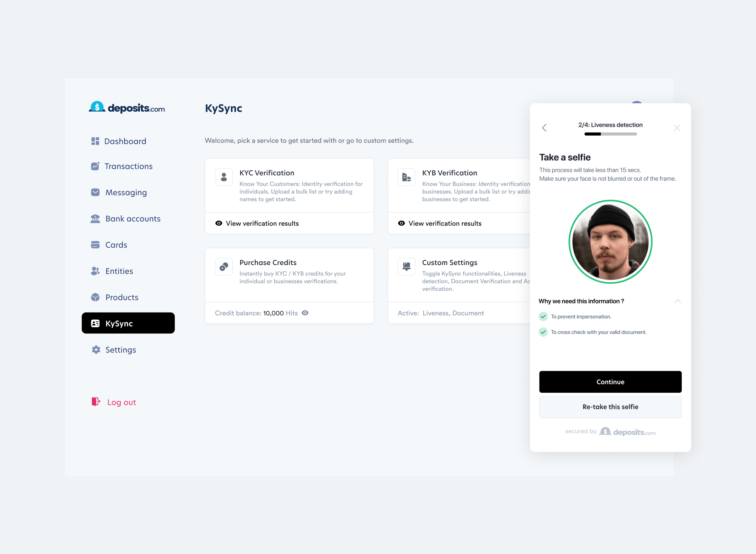Toggle KYB view verification results eye icon
Image resolution: width=756 pixels, height=554 pixels.
402,223
